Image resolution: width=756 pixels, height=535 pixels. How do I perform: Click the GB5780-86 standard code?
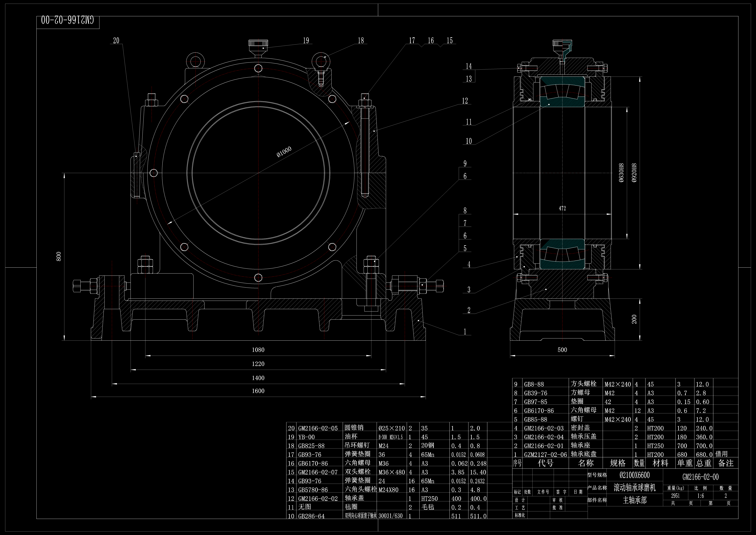click(x=313, y=490)
